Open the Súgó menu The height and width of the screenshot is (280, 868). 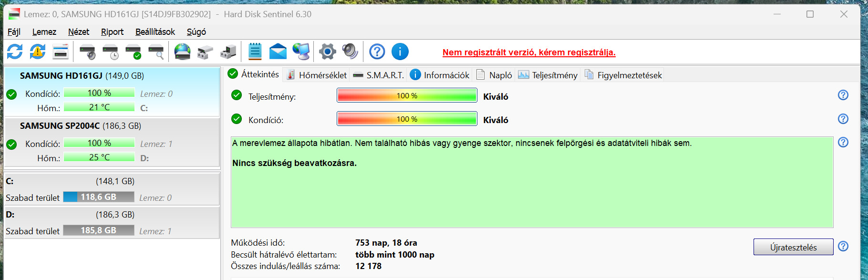click(x=196, y=32)
